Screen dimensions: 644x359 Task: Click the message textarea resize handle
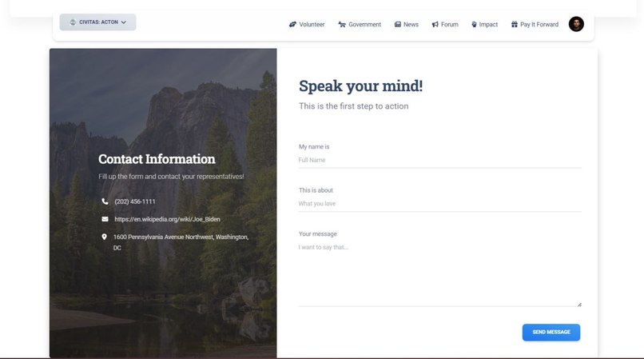[x=579, y=305]
